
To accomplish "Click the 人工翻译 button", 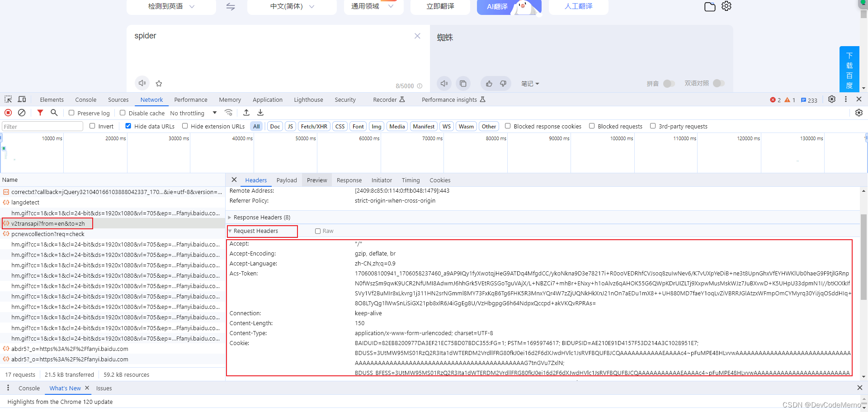I will click(x=579, y=6).
